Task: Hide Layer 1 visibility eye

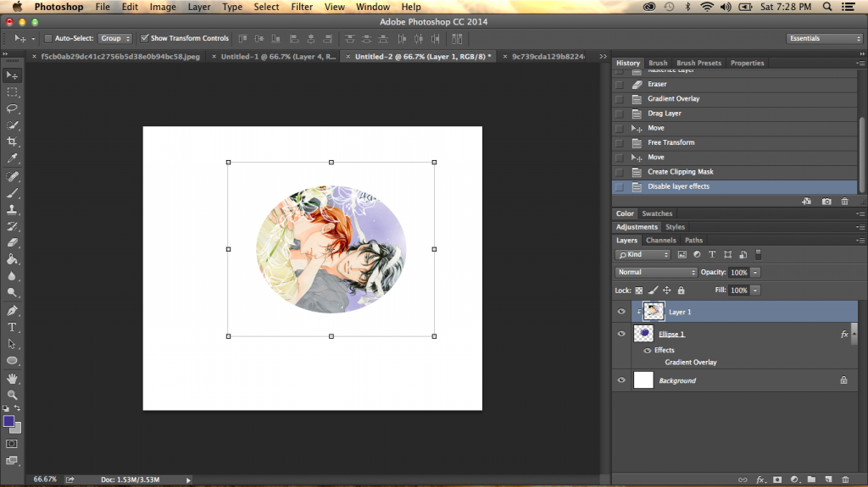Action: click(621, 312)
